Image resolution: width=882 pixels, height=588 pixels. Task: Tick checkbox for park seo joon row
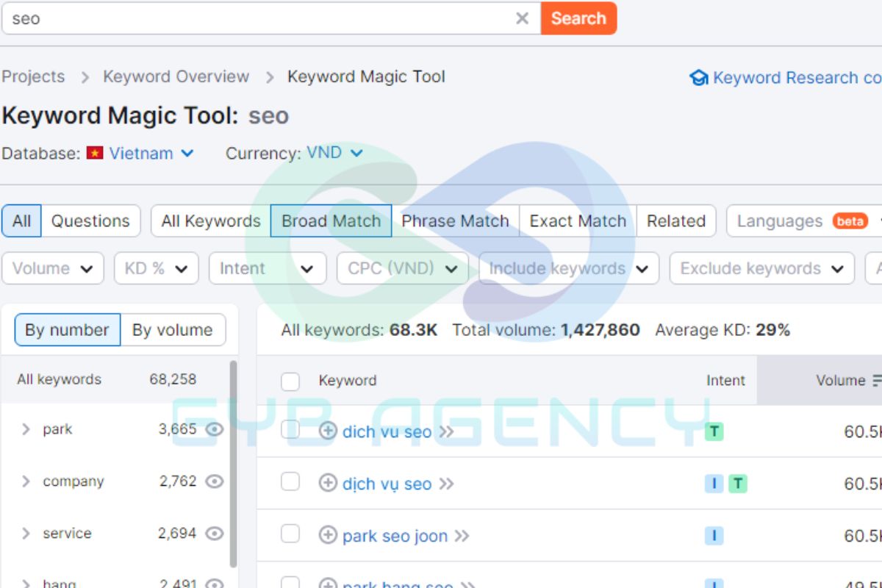tap(290, 534)
